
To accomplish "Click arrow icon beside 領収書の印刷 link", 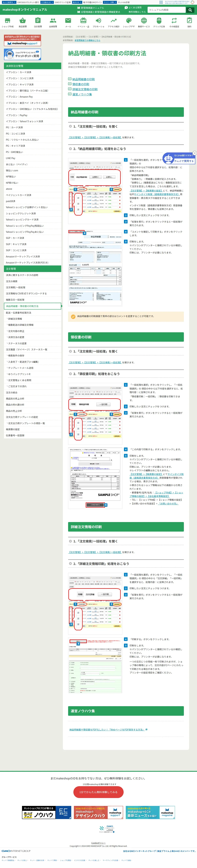I will click(70, 84).
